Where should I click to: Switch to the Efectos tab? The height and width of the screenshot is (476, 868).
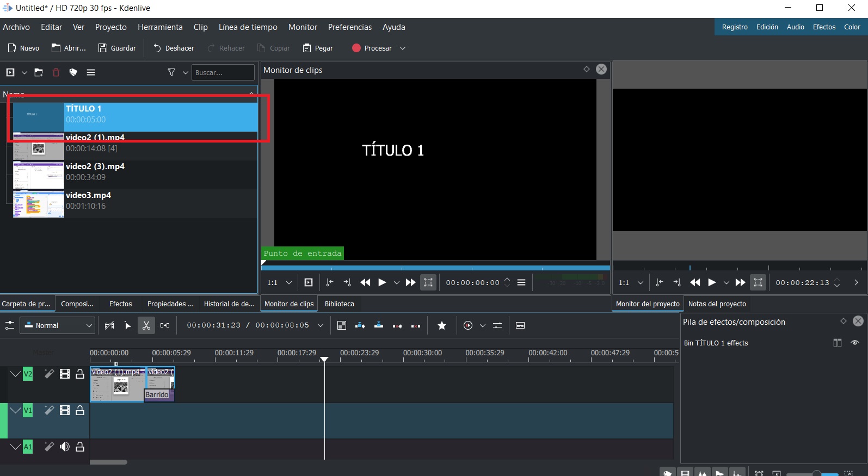(x=120, y=304)
